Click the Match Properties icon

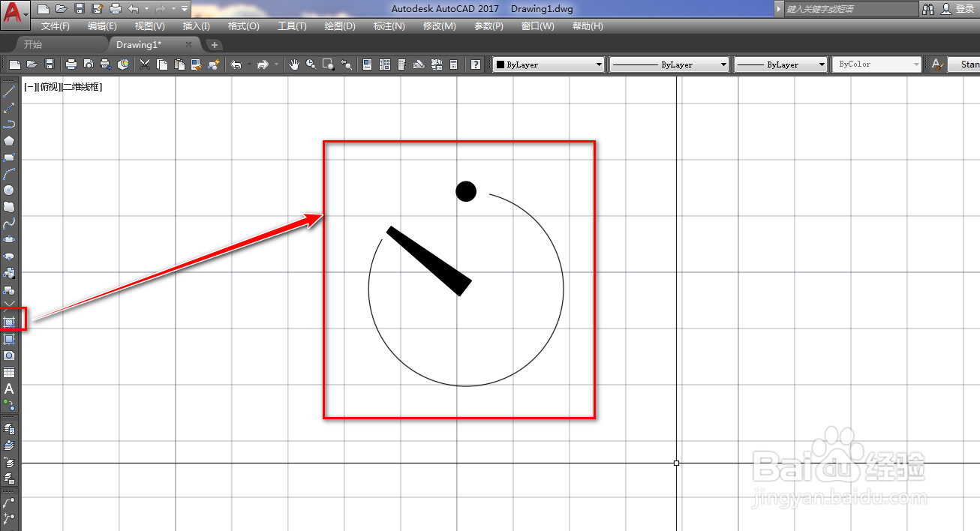(196, 64)
